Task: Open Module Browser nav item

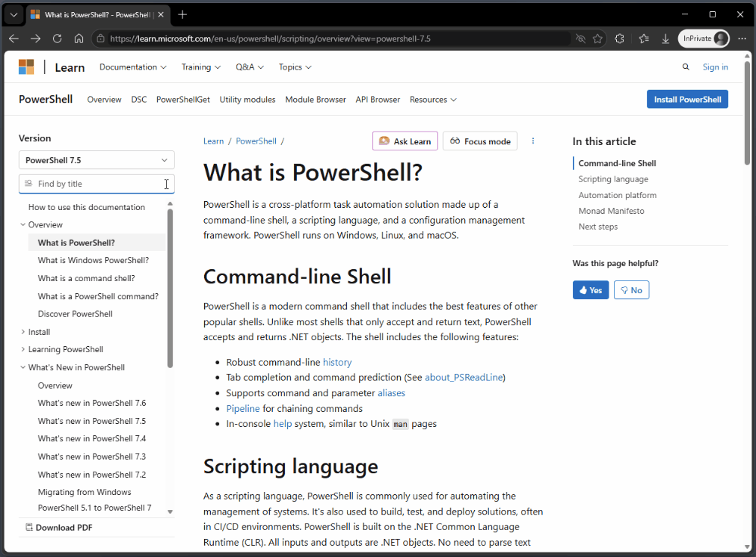Action: 315,99
